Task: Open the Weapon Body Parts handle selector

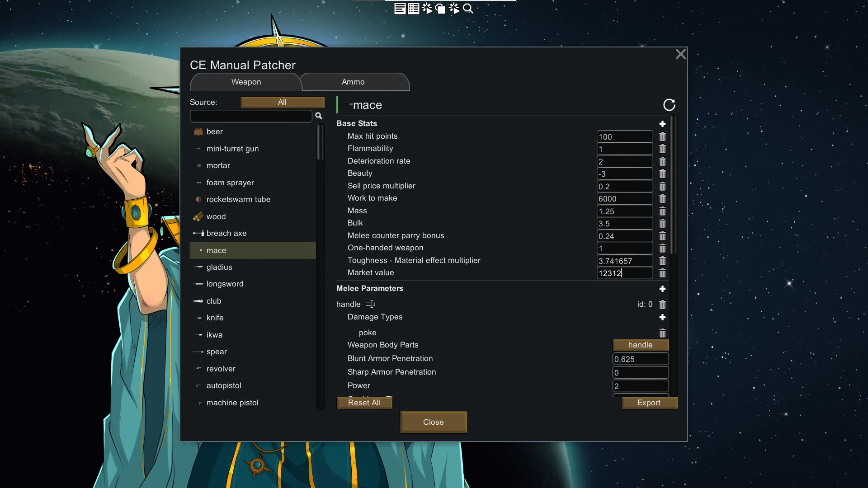Action: pyautogui.click(x=640, y=345)
